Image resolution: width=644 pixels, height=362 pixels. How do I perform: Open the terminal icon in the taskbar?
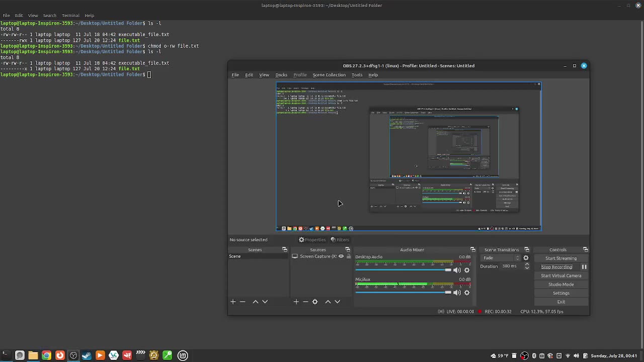coord(6,355)
